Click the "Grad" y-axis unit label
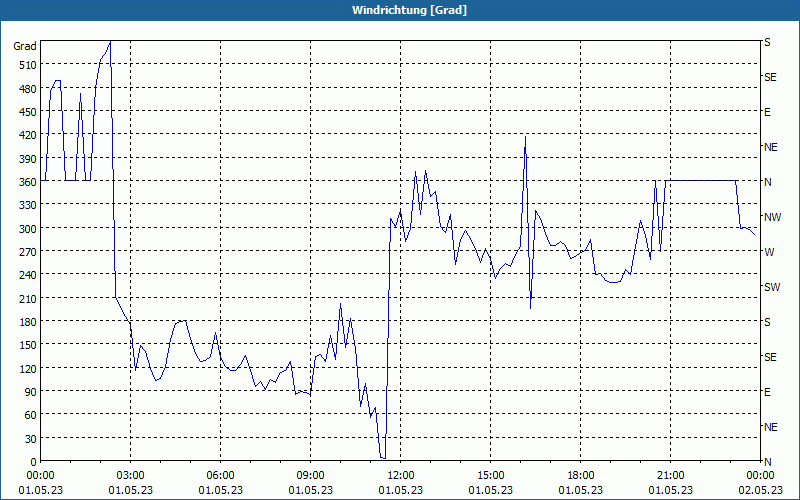This screenshot has height=500, width=800. click(x=25, y=46)
